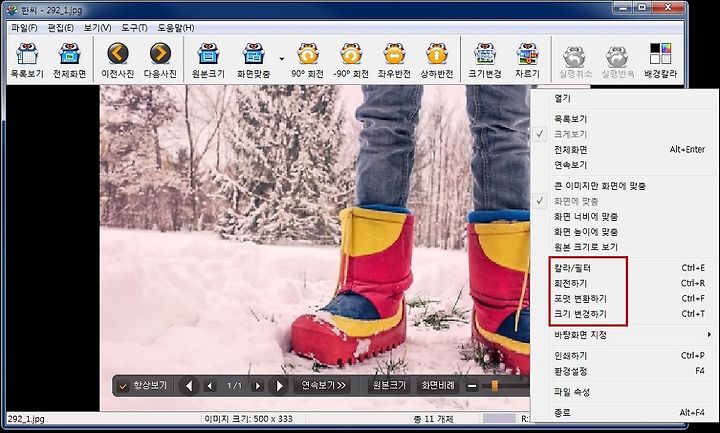Rotate image with -90° 회전 icon
Screen dimensions: 720x433
click(351, 60)
